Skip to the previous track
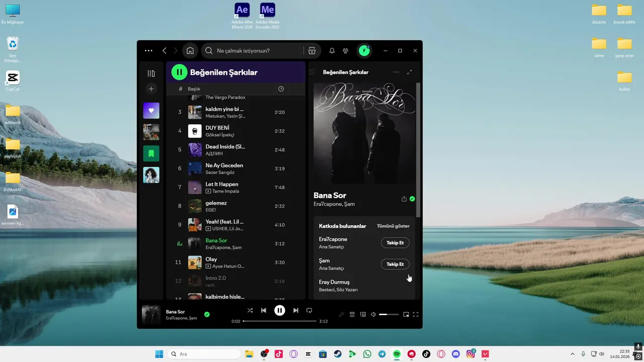The width and height of the screenshot is (644, 362). pyautogui.click(x=264, y=311)
